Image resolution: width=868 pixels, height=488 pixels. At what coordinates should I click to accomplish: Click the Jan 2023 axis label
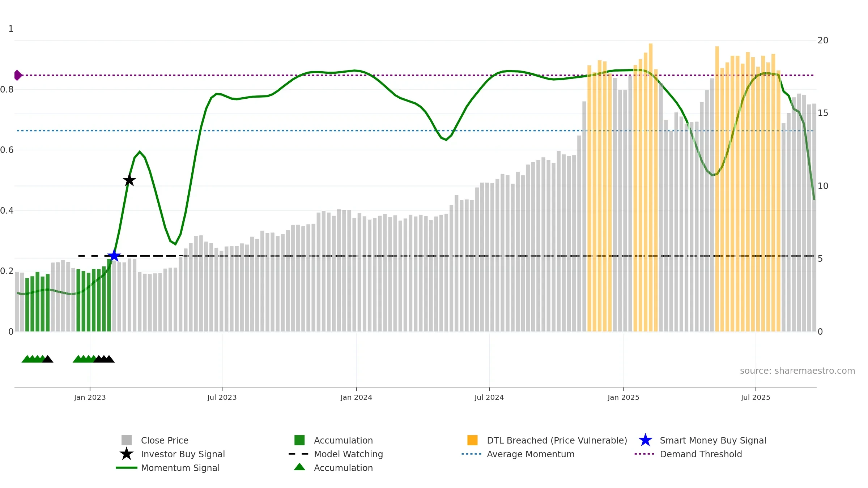[90, 397]
